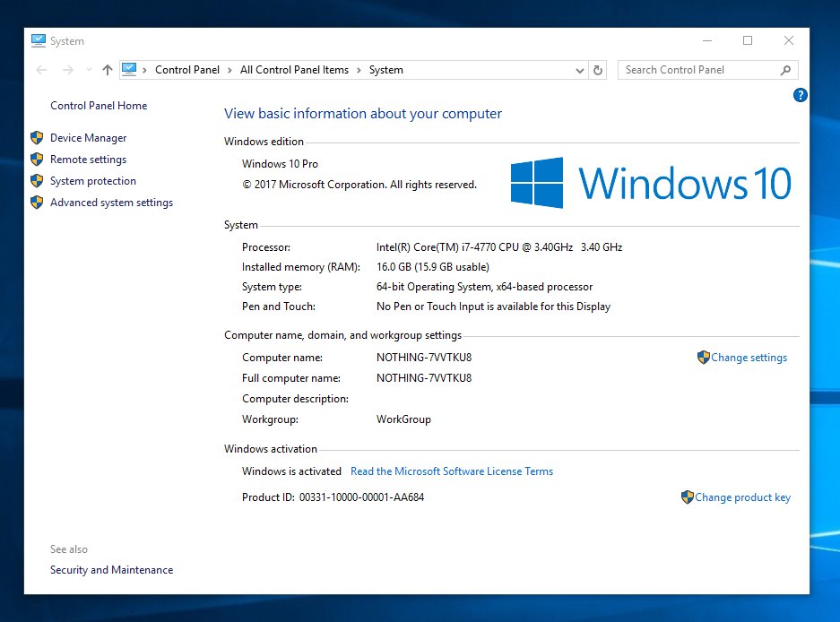Click Change product key
Viewport: 840px width, 622px height.
[742, 497]
